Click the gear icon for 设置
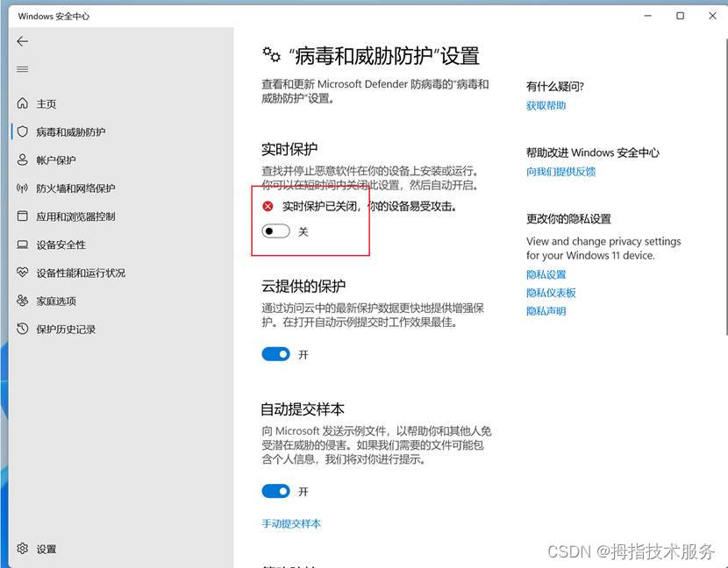This screenshot has width=728, height=568. coord(22,549)
